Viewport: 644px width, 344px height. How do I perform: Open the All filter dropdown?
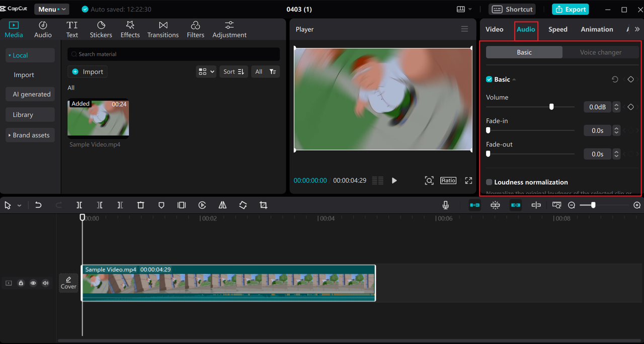point(265,72)
